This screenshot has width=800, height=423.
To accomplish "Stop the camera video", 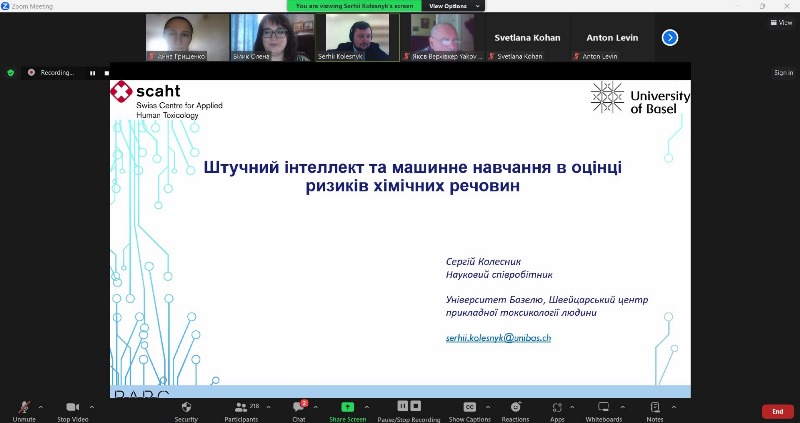I will coord(72,410).
